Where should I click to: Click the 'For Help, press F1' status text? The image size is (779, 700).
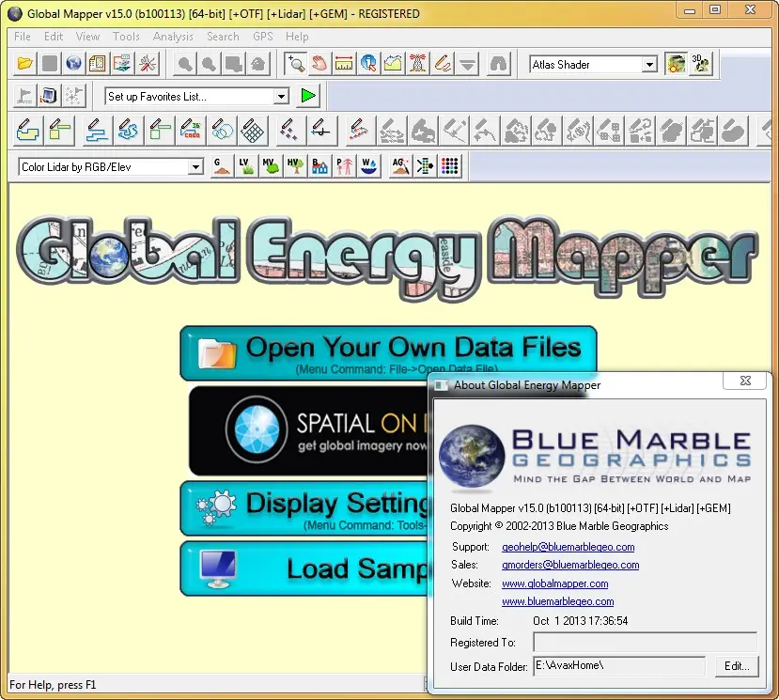click(53, 685)
